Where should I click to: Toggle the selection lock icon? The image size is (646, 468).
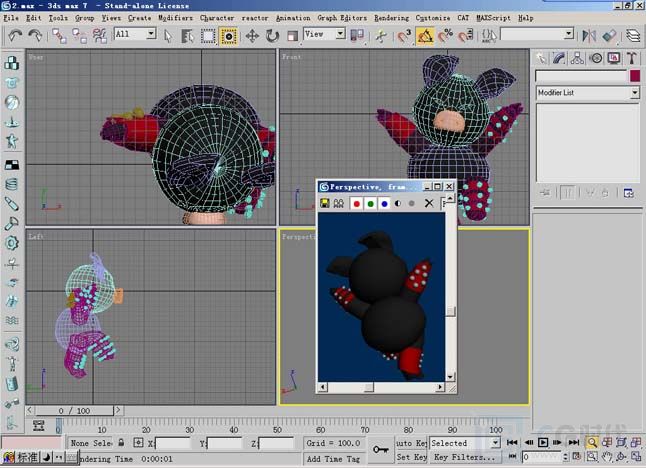[x=121, y=442]
